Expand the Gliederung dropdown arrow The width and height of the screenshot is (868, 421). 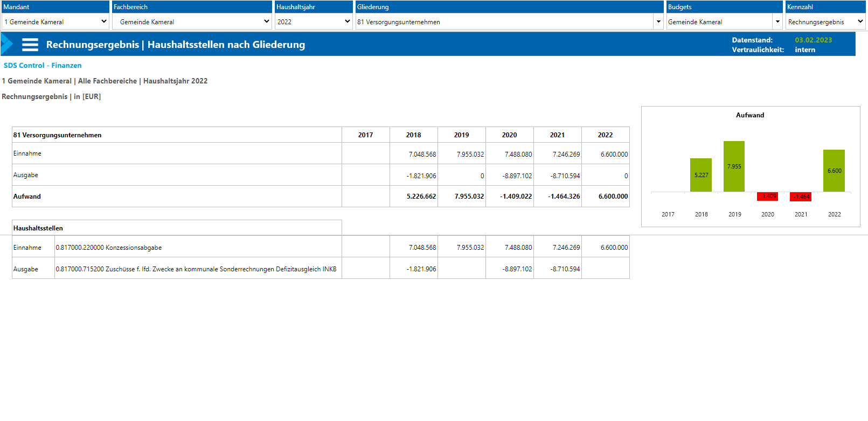658,22
